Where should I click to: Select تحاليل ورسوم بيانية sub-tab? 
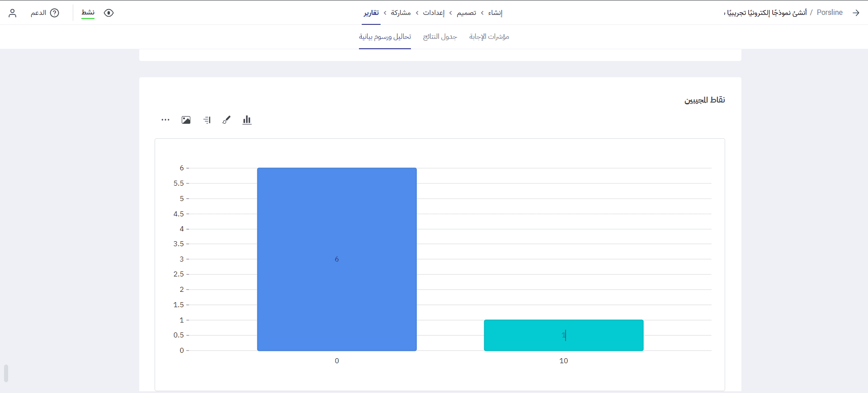(x=385, y=37)
